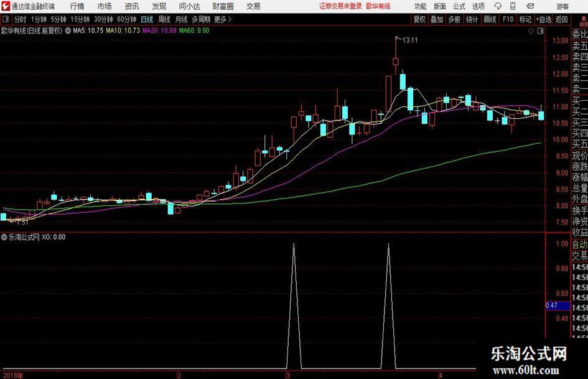Open the 资讯 menu
The width and height of the screenshot is (588, 379).
coord(132,6)
